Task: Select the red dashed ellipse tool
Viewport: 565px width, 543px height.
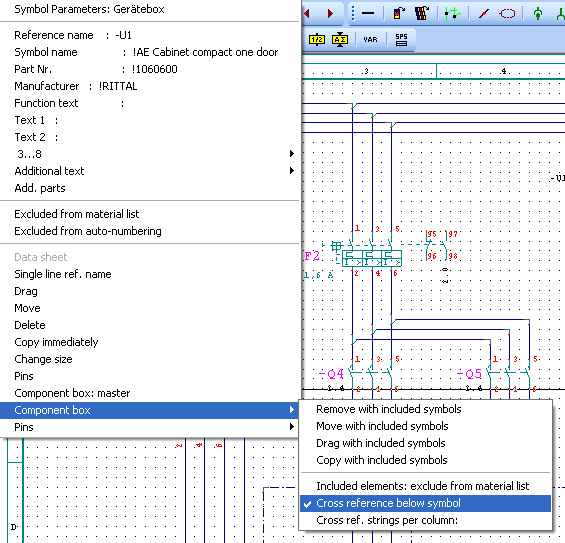Action: 507,14
